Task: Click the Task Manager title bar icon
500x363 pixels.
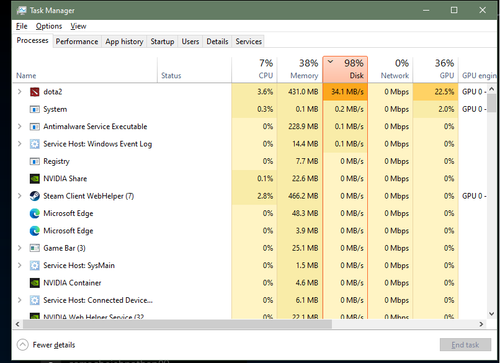Action: click(21, 10)
